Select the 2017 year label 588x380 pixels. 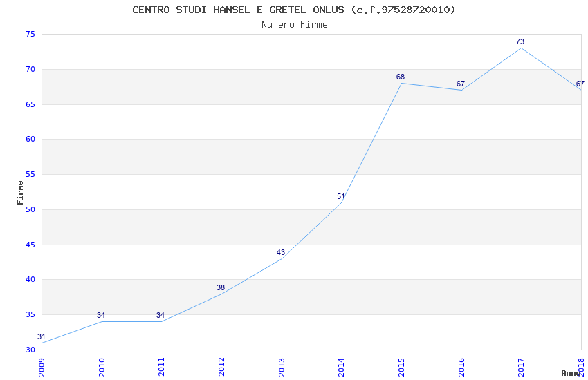(x=522, y=368)
